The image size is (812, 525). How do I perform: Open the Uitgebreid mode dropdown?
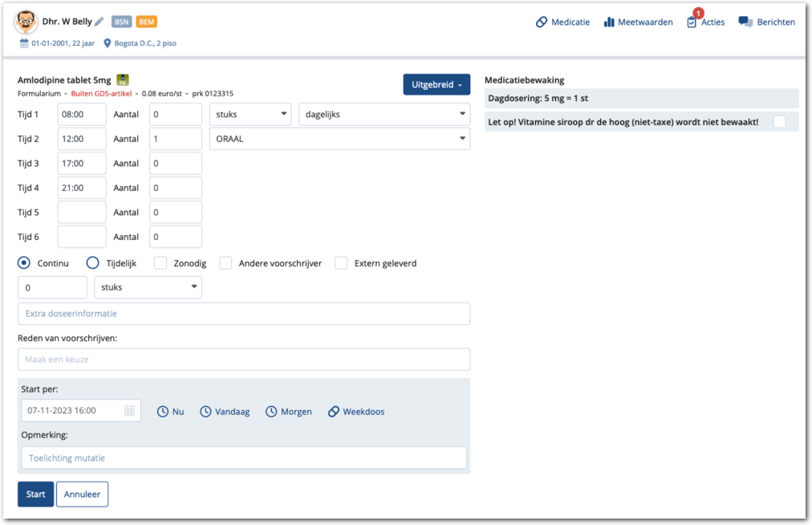point(436,85)
